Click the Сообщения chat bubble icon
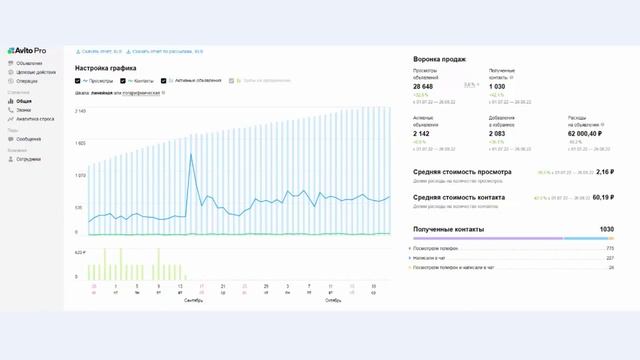The width and height of the screenshot is (640, 360). [x=11, y=139]
